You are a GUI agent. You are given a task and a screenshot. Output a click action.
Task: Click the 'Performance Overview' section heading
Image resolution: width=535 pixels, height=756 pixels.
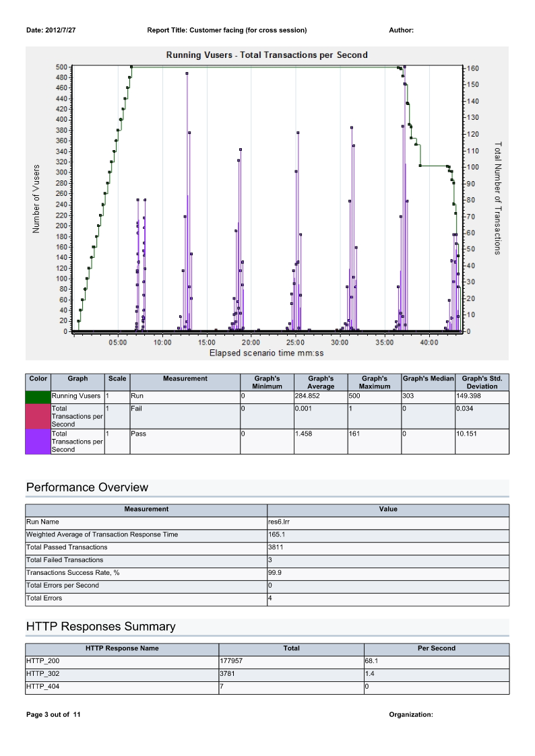tap(88, 487)
